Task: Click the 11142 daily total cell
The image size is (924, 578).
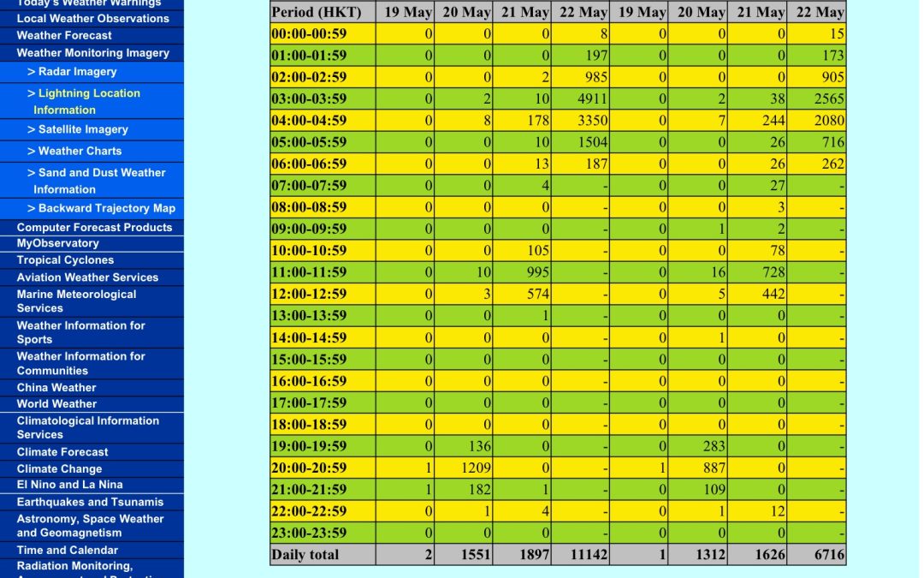Action: [581, 555]
